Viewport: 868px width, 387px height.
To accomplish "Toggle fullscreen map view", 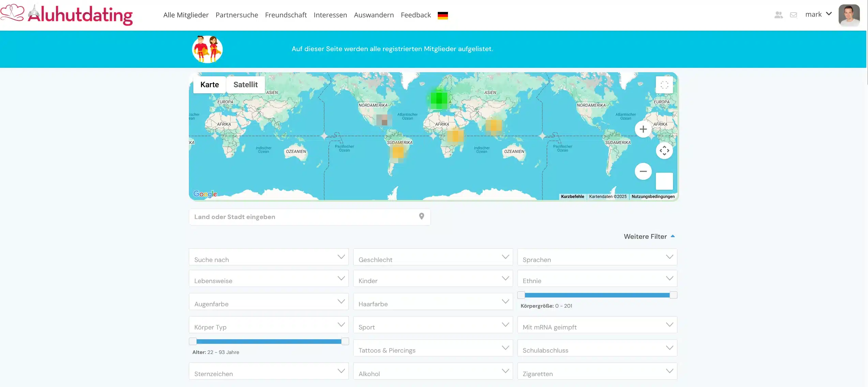I will click(x=664, y=85).
